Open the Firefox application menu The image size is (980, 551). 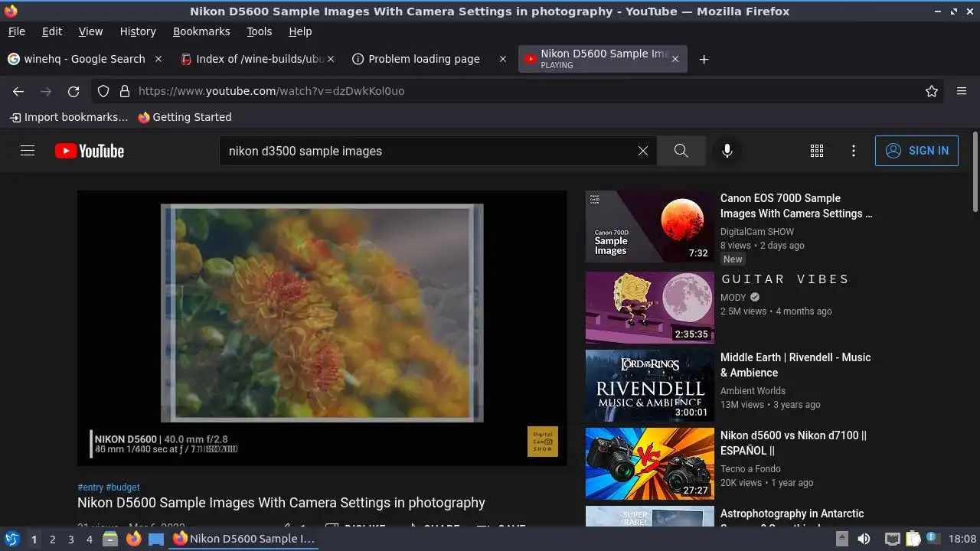tap(962, 91)
